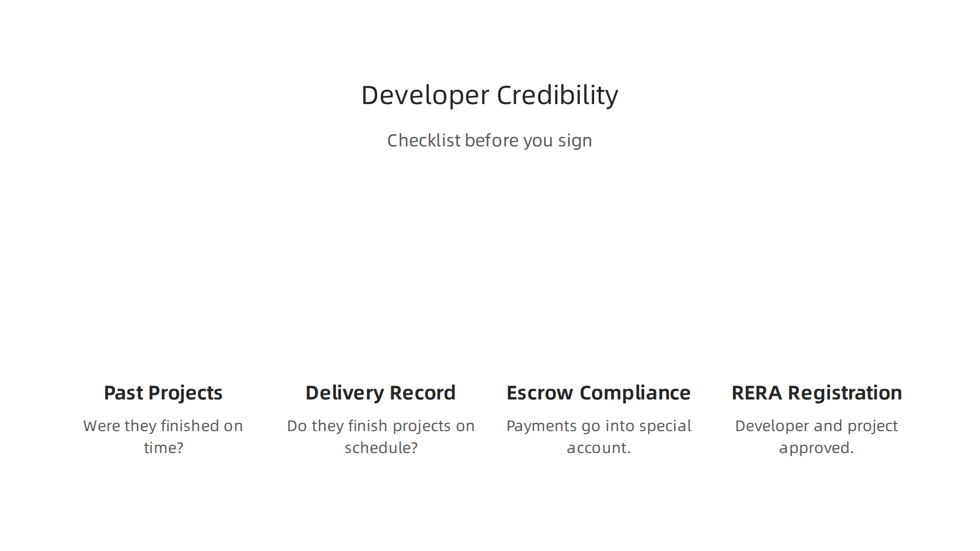Select the word Escrow in the heading
The height and width of the screenshot is (551, 980).
(x=540, y=393)
